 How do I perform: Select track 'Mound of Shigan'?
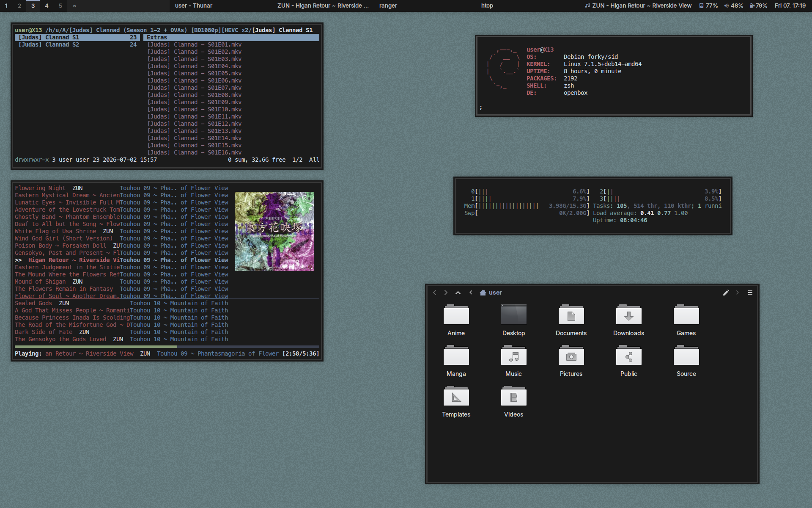pos(121,282)
